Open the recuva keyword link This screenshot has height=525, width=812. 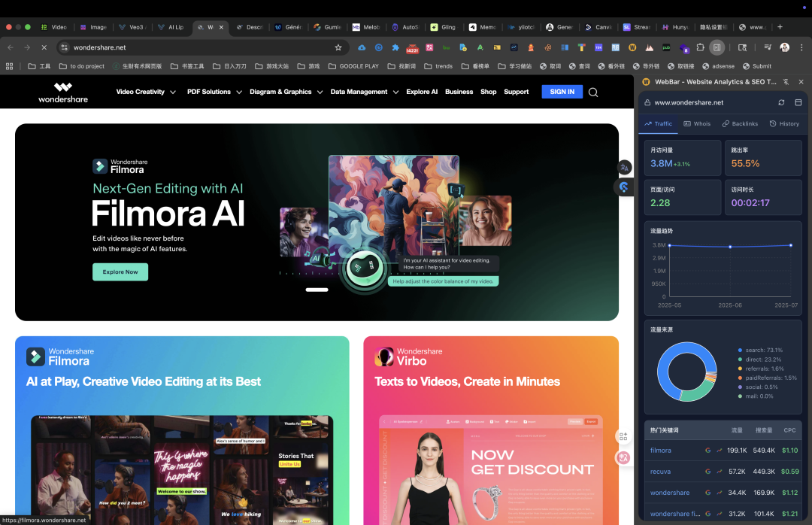(660, 472)
